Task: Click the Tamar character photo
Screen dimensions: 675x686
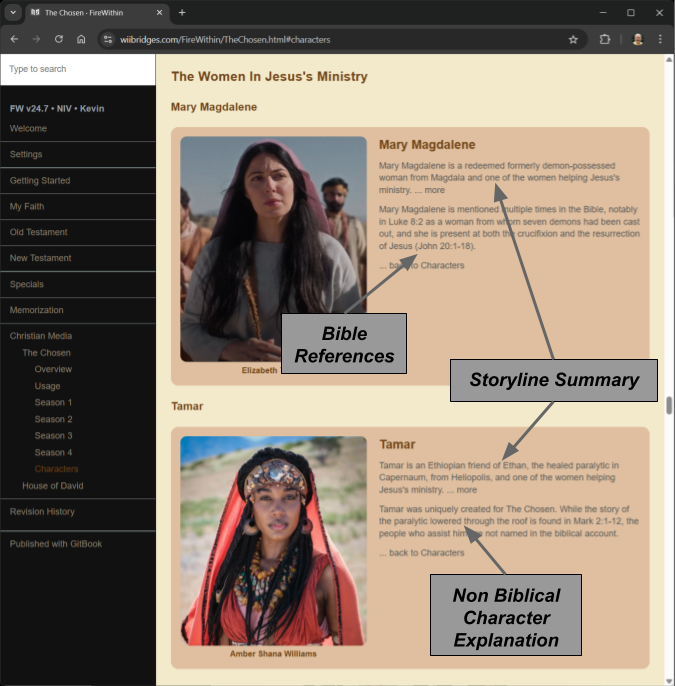Action: coord(273,541)
